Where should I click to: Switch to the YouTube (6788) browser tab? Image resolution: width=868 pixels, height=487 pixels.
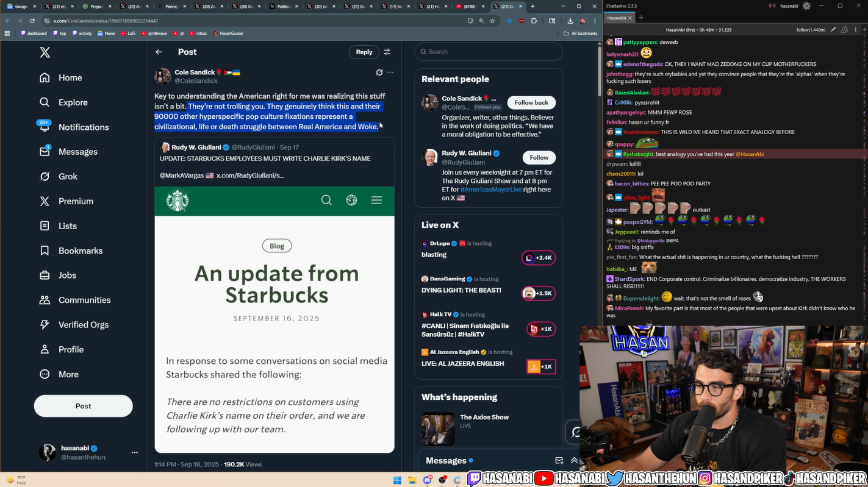[471, 6]
